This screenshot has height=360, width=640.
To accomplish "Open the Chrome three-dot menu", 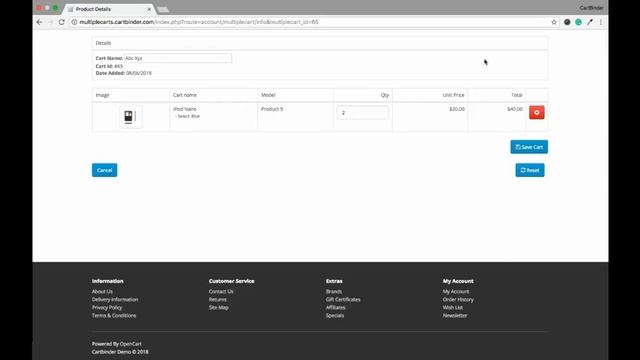I will pos(601,22).
